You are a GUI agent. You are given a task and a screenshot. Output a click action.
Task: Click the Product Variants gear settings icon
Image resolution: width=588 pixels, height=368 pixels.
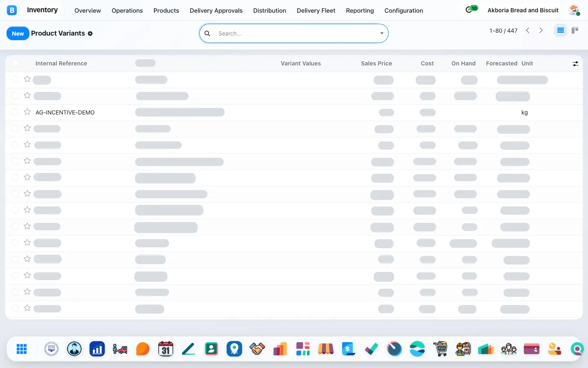point(90,34)
